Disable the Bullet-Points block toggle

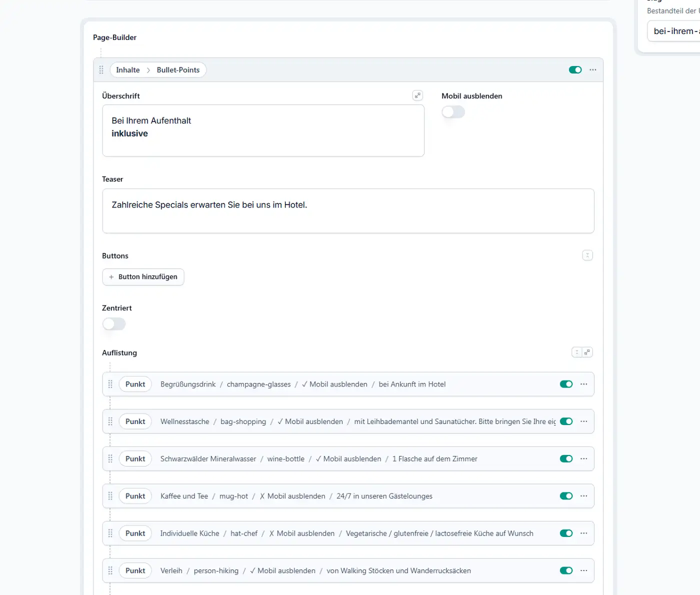pos(575,70)
